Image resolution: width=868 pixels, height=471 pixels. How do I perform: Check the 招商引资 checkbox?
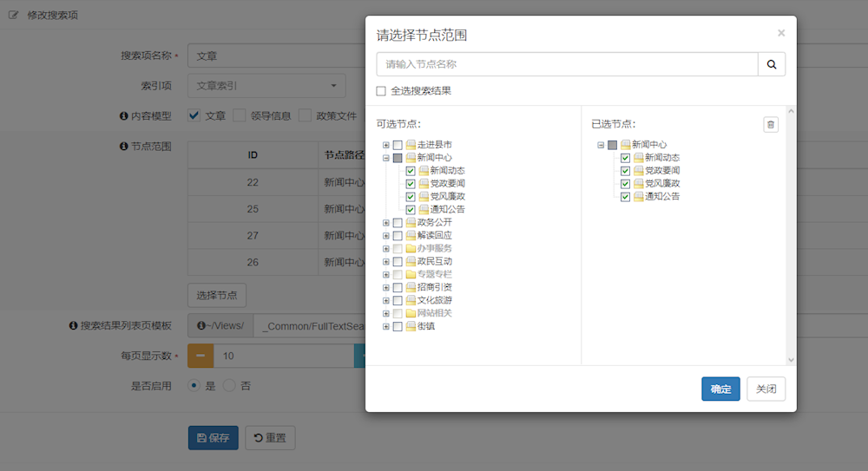click(x=398, y=288)
